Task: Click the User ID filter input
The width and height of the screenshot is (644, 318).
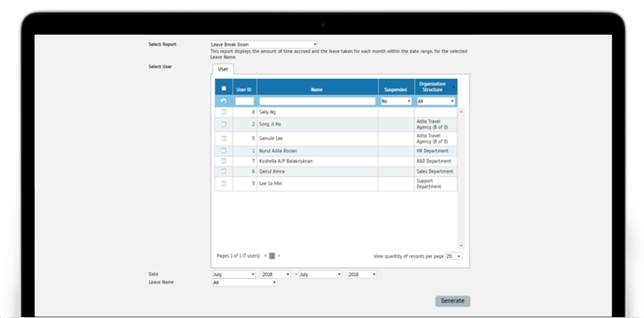Action: pos(245,101)
